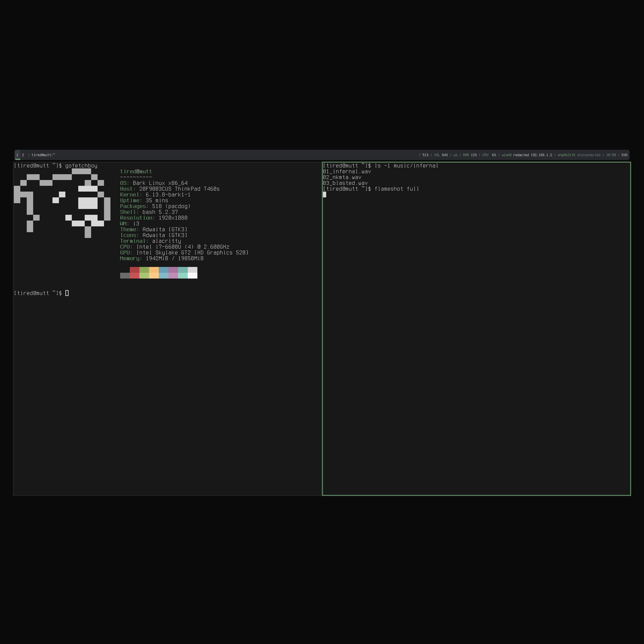Click the green tired@mutt header in fetch output
The height and width of the screenshot is (644, 644).
[136, 171]
